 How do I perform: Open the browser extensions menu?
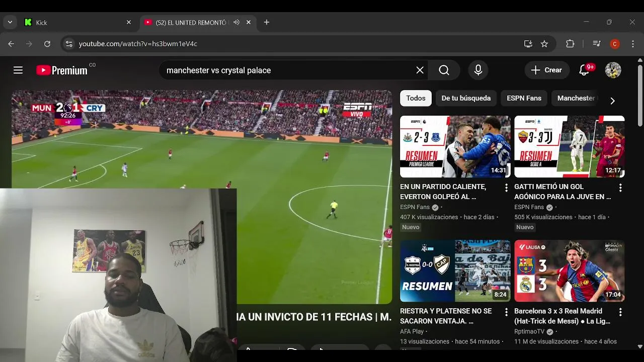tap(570, 44)
